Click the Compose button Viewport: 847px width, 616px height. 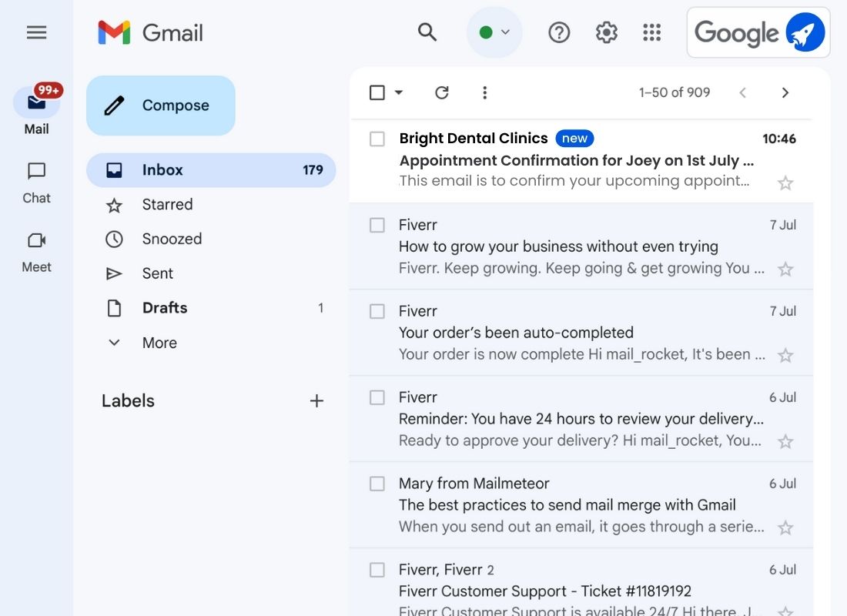coord(160,105)
